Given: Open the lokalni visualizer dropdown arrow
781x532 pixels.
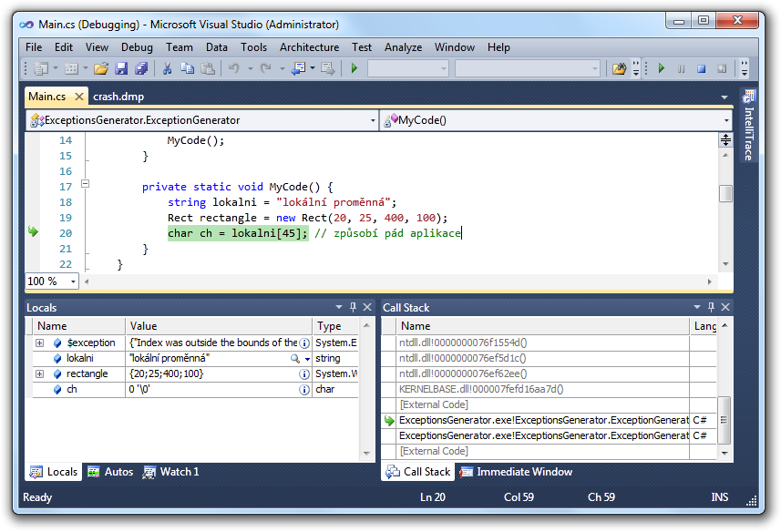Looking at the screenshot, I should tap(307, 359).
